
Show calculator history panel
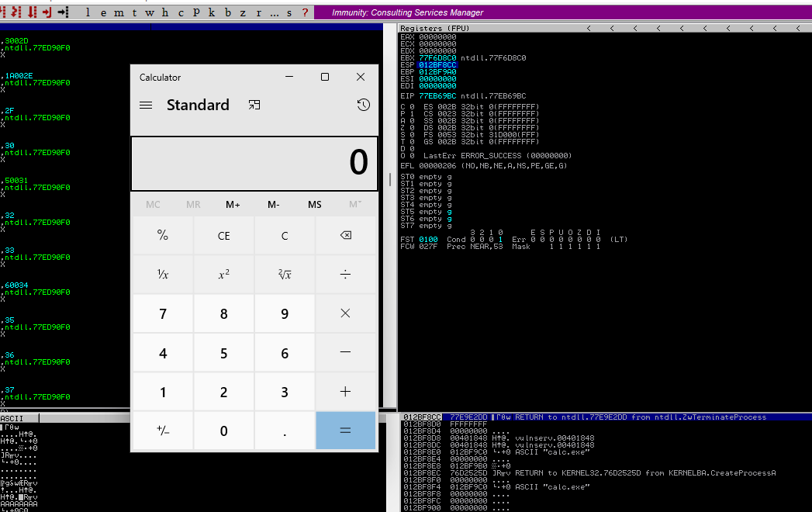coord(363,105)
